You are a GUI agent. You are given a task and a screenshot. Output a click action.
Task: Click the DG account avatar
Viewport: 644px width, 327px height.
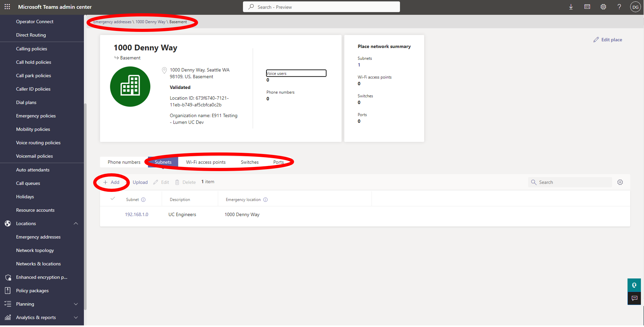(x=635, y=7)
